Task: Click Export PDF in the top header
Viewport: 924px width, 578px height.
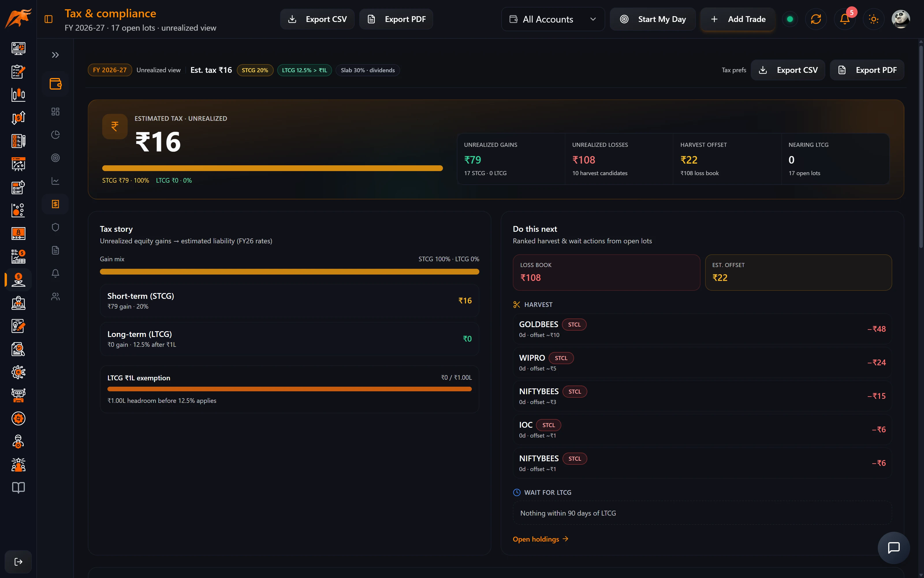Action: [x=396, y=19]
